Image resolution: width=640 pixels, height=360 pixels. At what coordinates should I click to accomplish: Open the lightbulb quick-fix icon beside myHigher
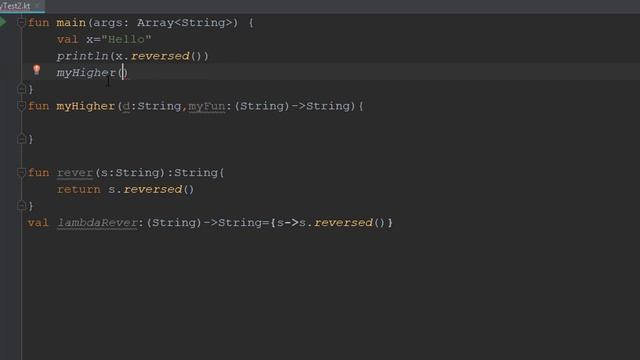coord(37,70)
